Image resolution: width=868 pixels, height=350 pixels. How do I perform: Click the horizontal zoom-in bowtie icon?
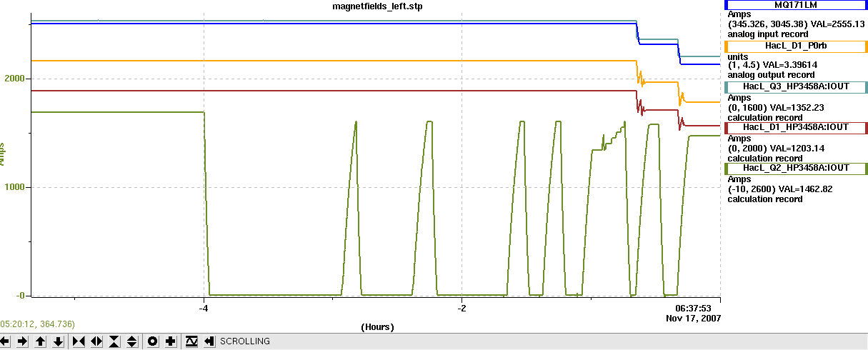click(79, 341)
